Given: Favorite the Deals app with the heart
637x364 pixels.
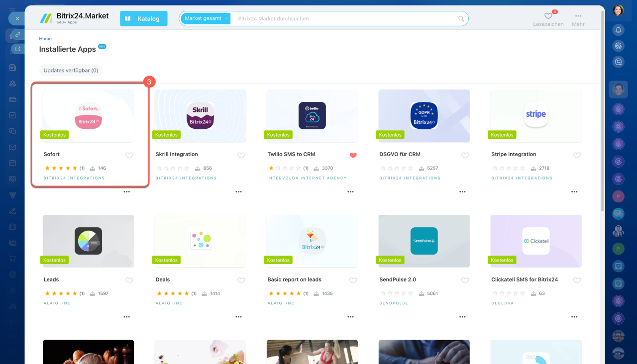Looking at the screenshot, I should (x=241, y=280).
